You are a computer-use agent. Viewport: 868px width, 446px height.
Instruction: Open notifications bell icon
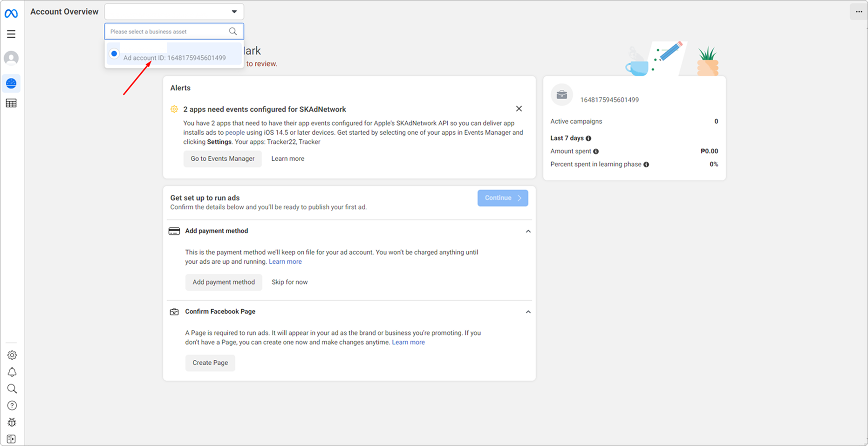click(x=12, y=372)
